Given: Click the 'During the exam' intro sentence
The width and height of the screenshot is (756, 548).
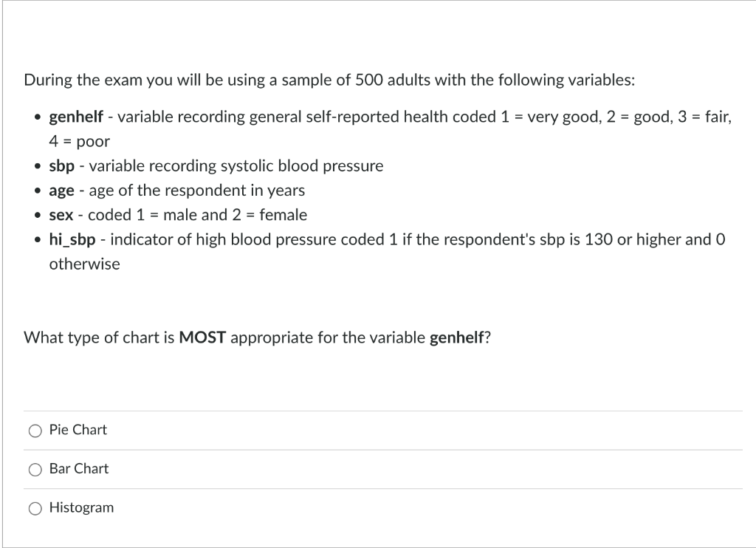Looking at the screenshot, I should 329,80.
